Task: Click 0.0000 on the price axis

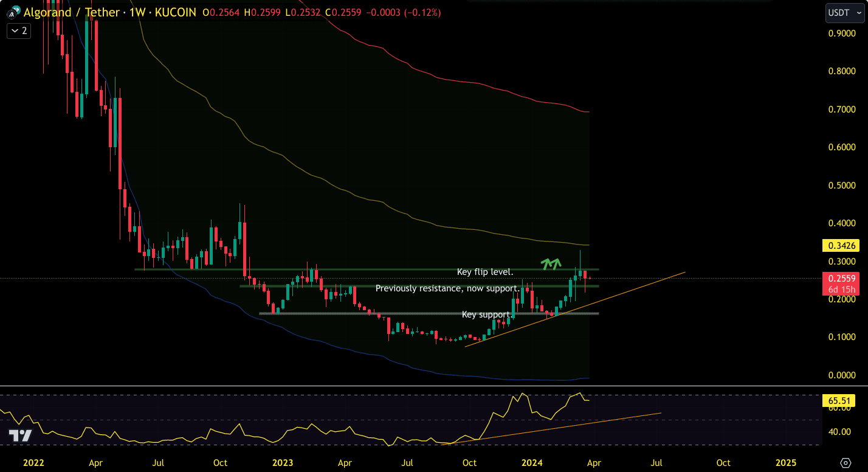Action: 841,375
